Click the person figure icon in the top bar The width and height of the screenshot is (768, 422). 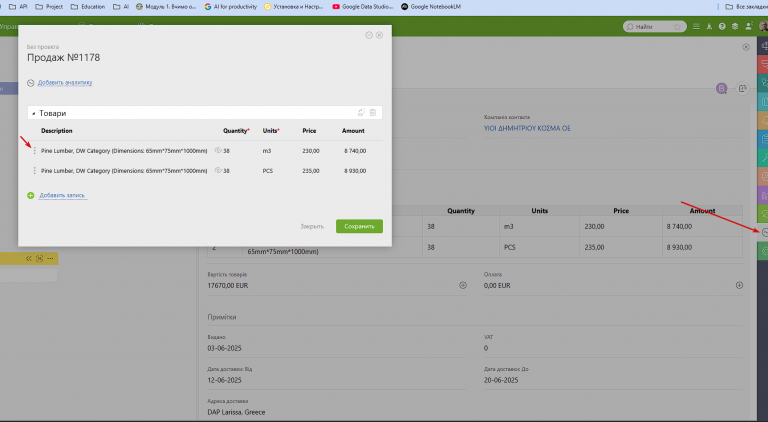[709, 26]
